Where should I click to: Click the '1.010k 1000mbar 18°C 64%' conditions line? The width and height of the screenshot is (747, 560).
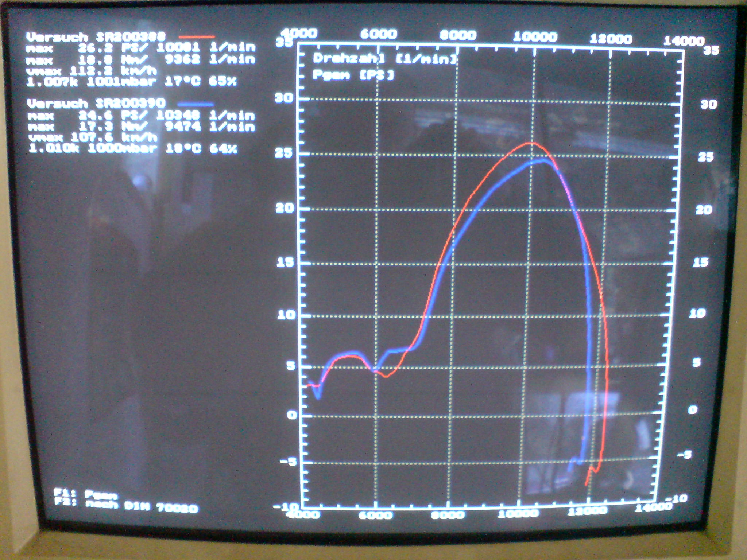(133, 149)
